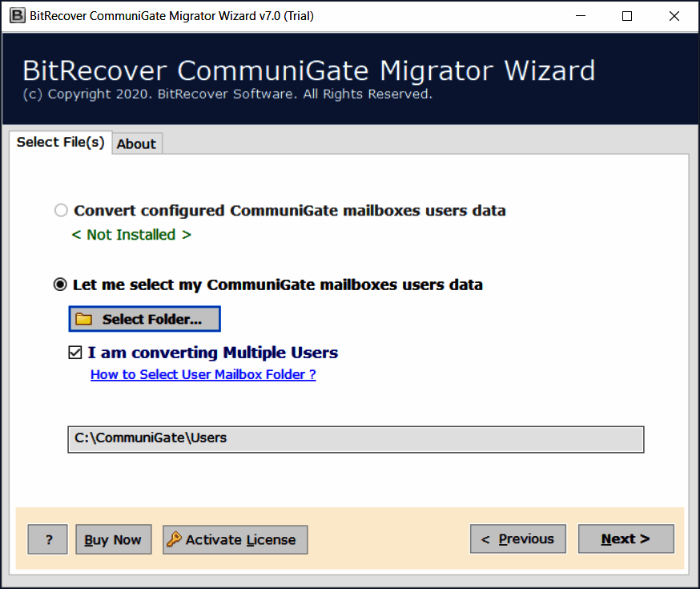Uncheck I am converting Multiple Users
The height and width of the screenshot is (589, 700).
click(x=75, y=353)
